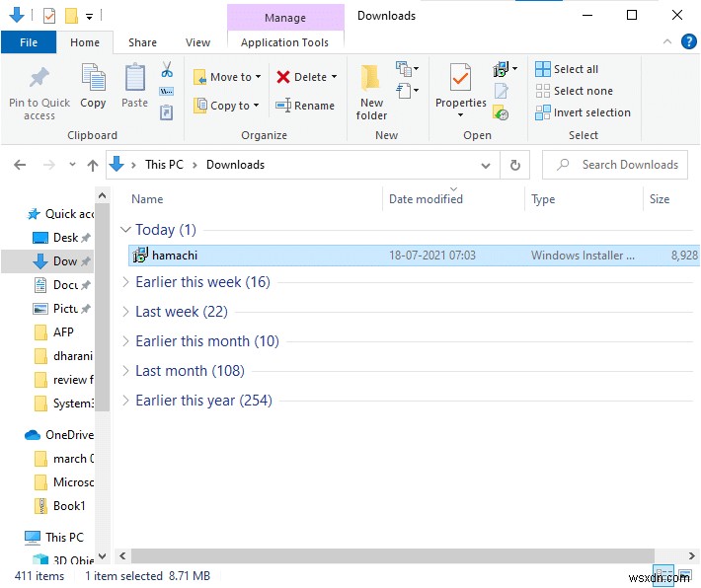Open Quick access in navigation pane

click(60, 214)
